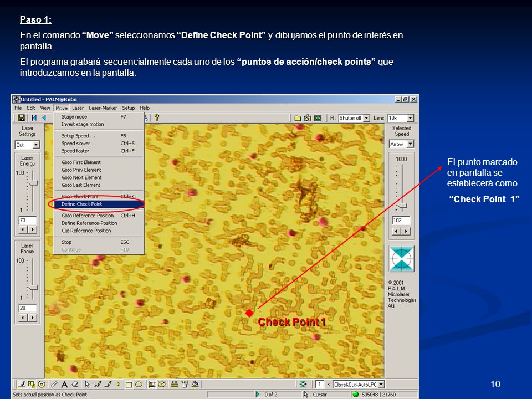Click the yellow circular ring tool icon
Image resolution: width=532 pixels, height=399 pixels.
click(x=42, y=385)
